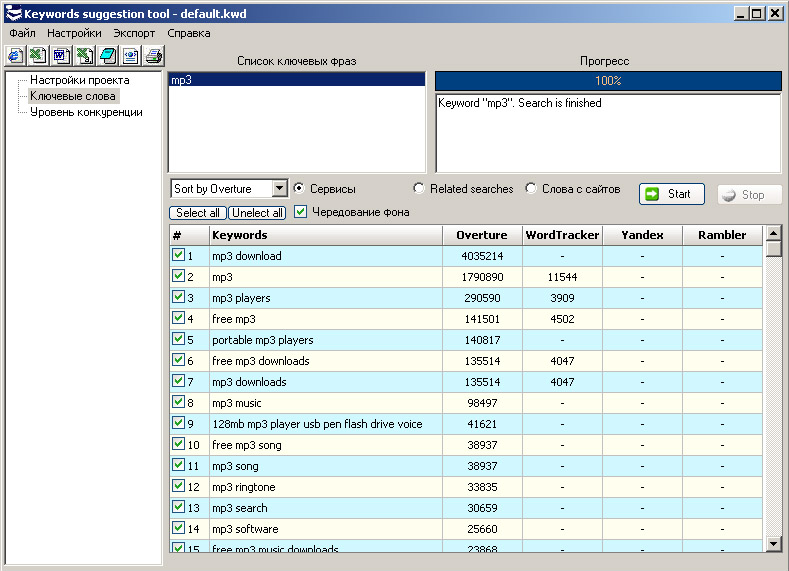
Task: Toggle the Чередование фона checkbox
Action: [x=300, y=212]
